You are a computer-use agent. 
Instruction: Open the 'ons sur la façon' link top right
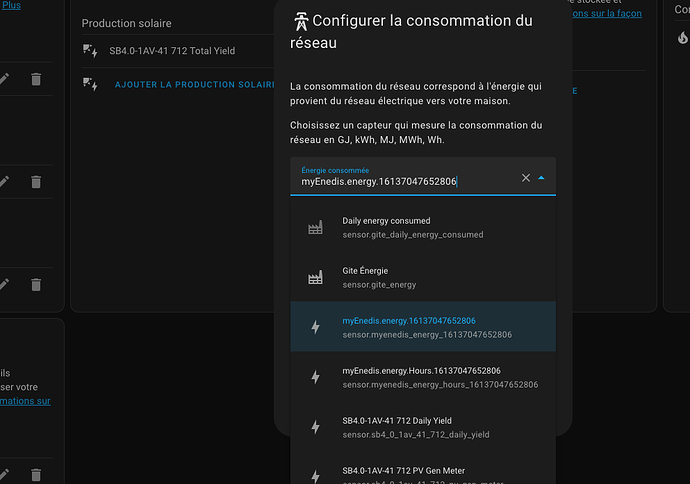click(x=607, y=14)
